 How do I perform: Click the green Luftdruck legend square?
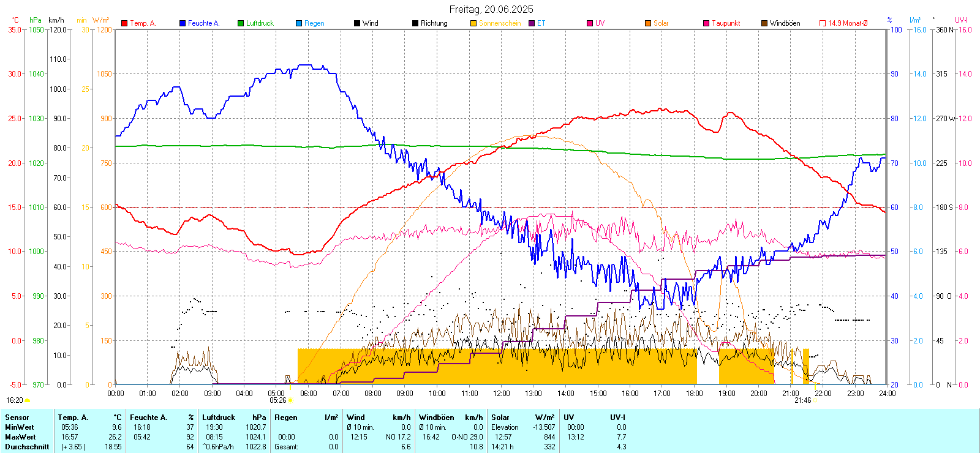point(241,23)
